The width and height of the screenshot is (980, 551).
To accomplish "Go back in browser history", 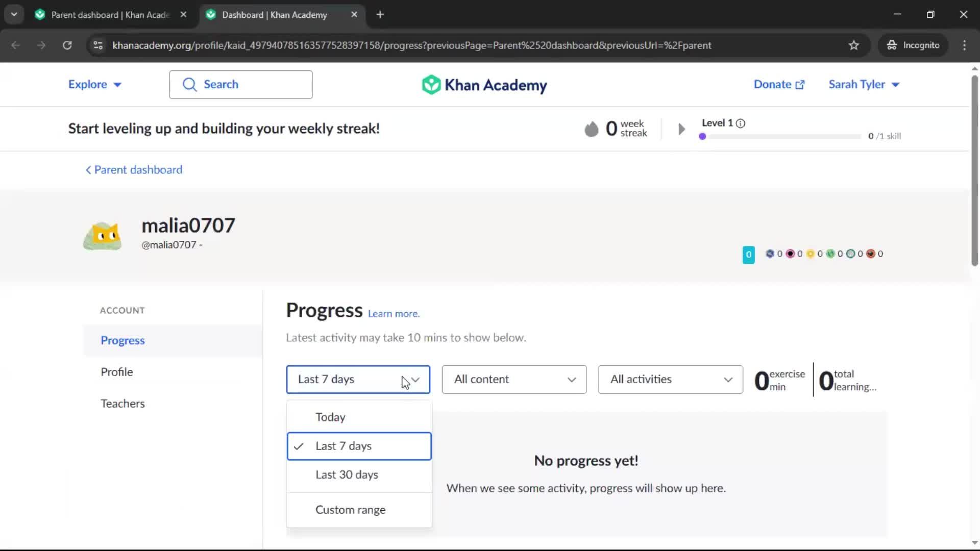I will (x=16, y=45).
